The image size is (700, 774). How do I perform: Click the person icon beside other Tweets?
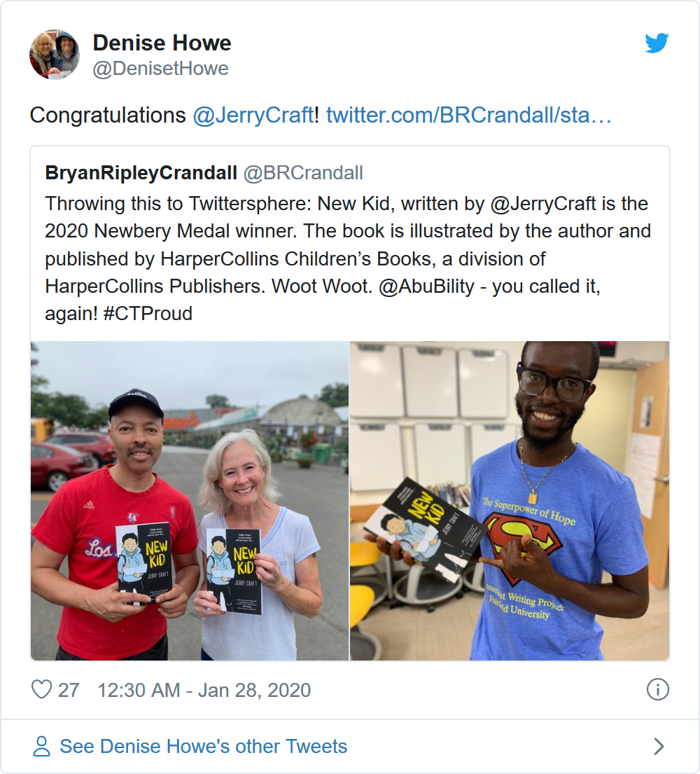[x=41, y=747]
